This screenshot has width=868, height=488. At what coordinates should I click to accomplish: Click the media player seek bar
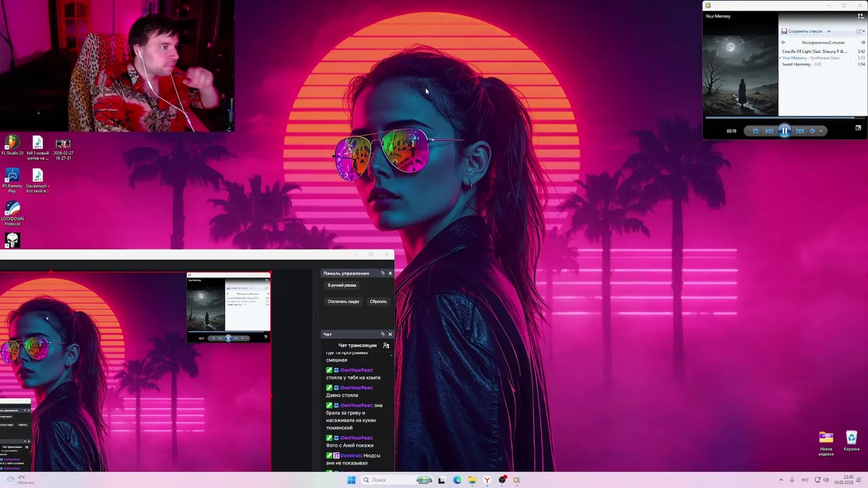[785, 117]
